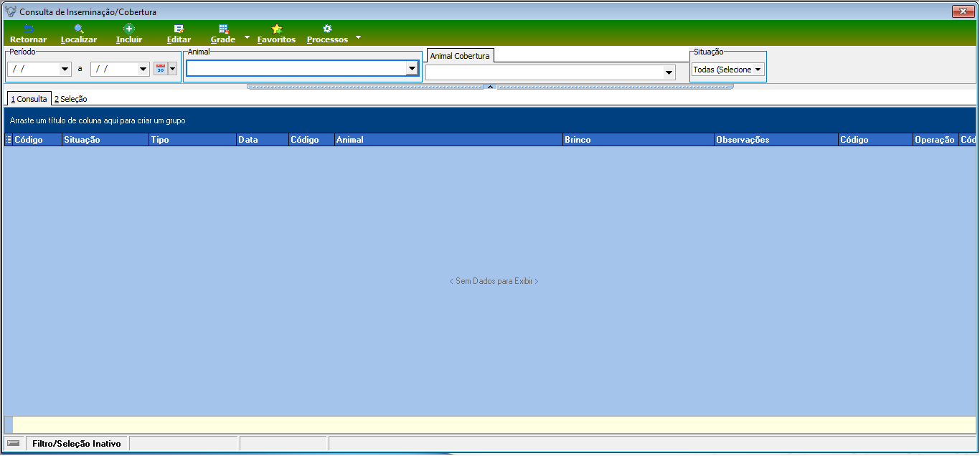Click the status bar indicator icon
This screenshot has width=980, height=456.
14,443
